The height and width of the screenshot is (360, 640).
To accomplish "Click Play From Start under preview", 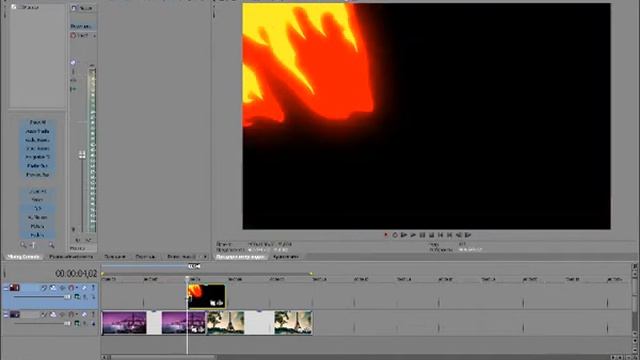I will click(404, 235).
